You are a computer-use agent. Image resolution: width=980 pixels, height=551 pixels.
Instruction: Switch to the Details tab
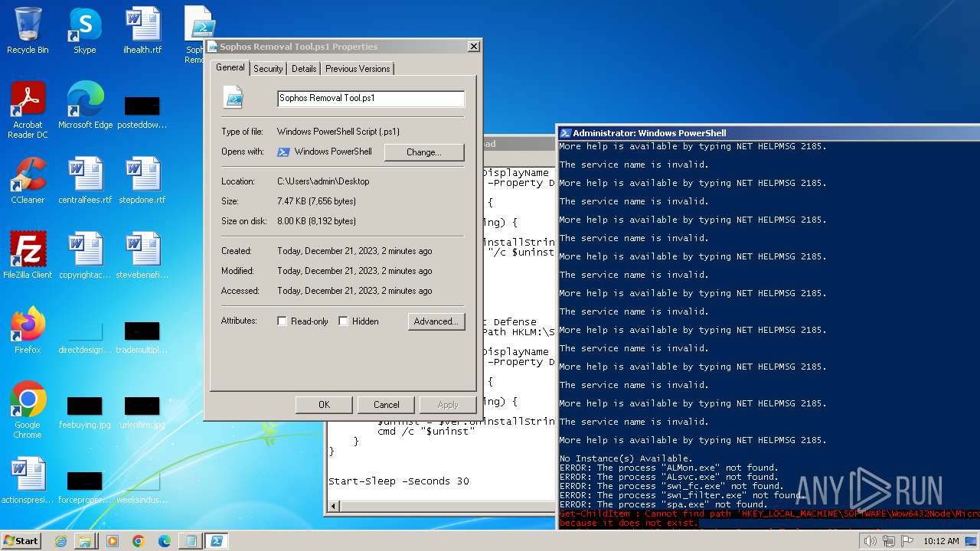point(304,69)
